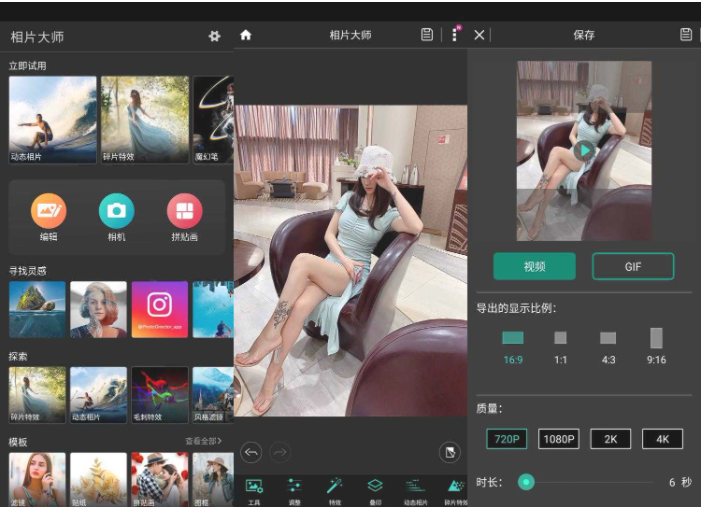Choose 2K quality option

click(x=611, y=439)
